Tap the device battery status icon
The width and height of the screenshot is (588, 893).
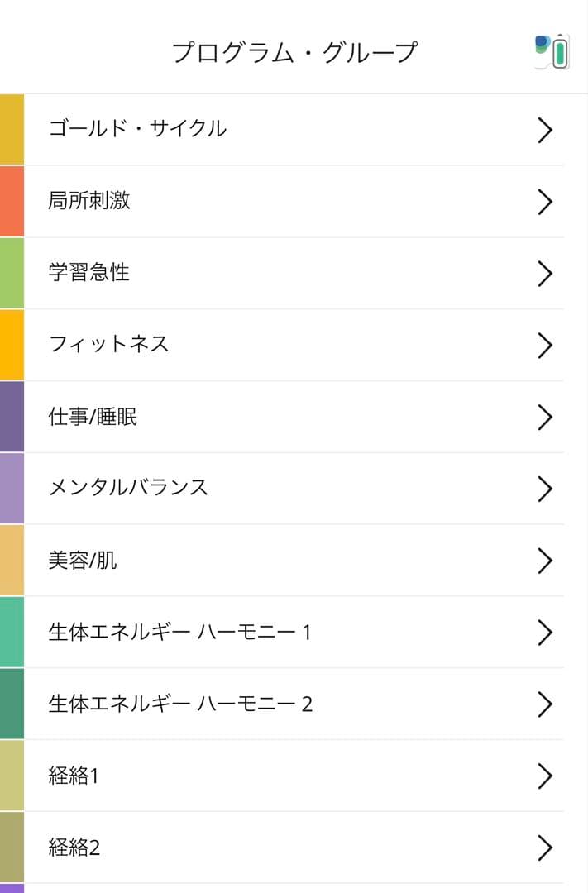(x=552, y=51)
